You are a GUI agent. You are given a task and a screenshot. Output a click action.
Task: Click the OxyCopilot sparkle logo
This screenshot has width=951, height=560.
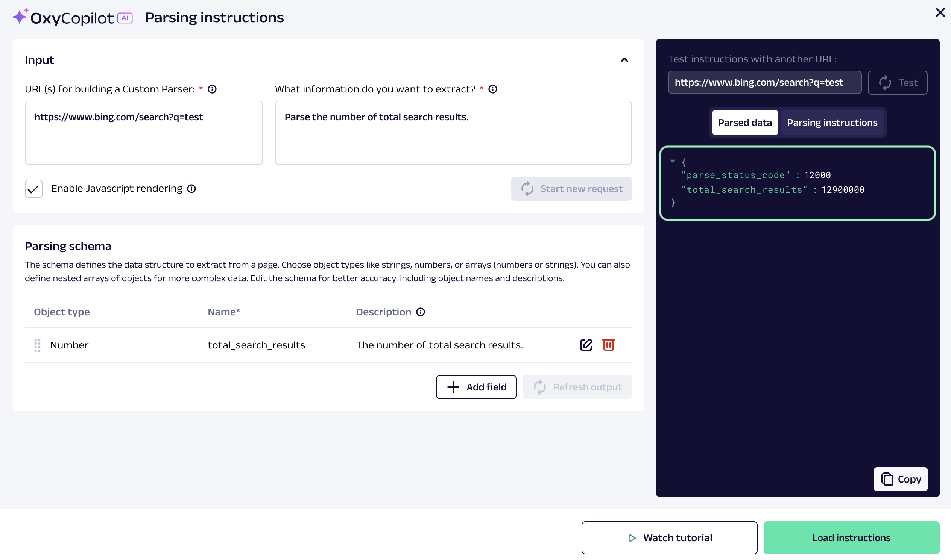20,17
